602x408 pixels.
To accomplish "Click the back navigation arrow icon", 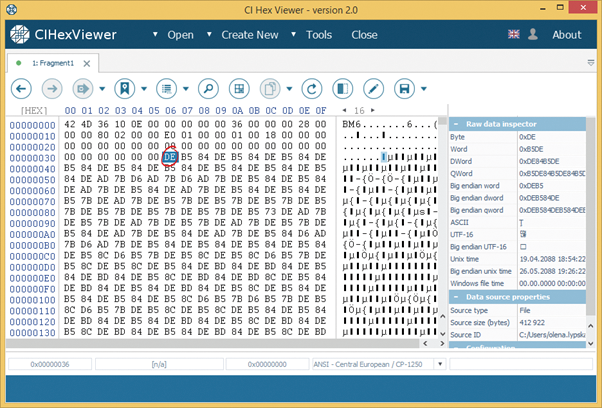I will [21, 89].
